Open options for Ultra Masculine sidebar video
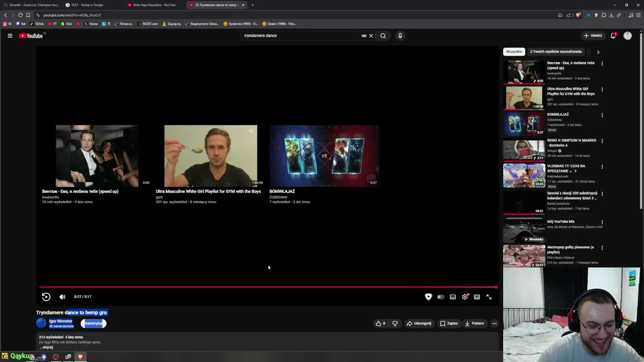 coord(602,89)
